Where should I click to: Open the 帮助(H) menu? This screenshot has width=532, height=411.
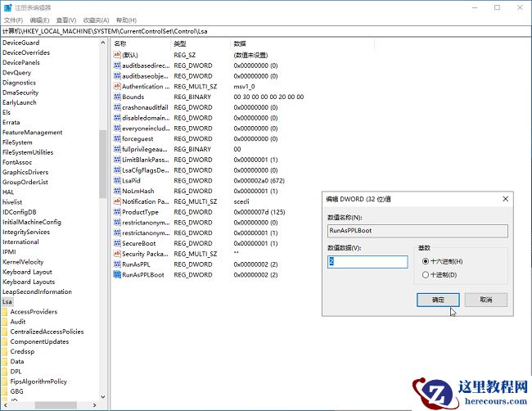pos(126,20)
